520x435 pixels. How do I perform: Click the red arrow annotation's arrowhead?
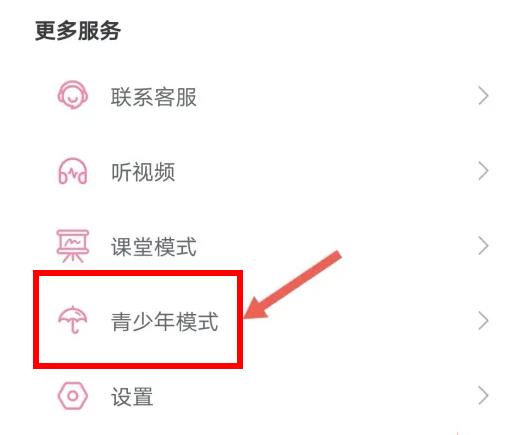tap(256, 308)
